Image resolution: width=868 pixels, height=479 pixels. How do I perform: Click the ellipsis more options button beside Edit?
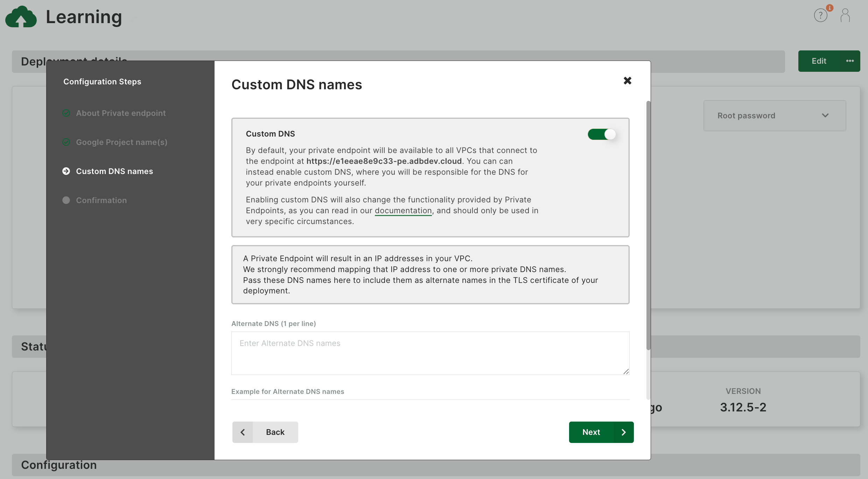coord(850,61)
